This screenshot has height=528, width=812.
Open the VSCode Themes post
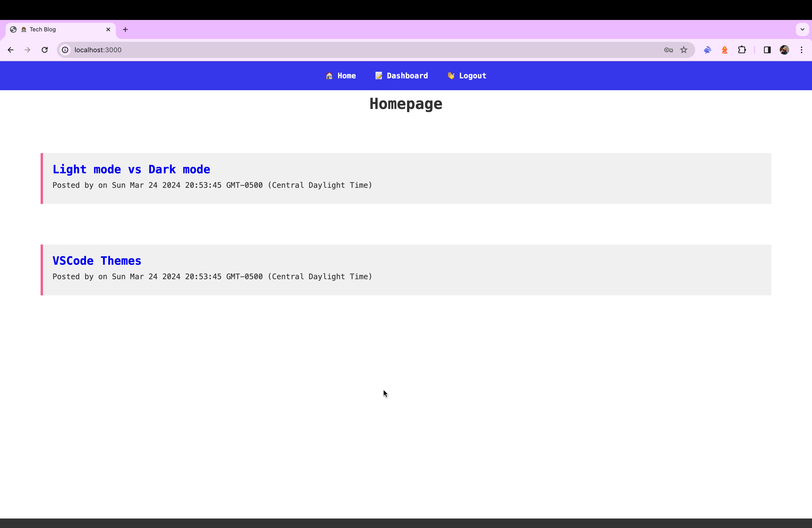(97, 261)
